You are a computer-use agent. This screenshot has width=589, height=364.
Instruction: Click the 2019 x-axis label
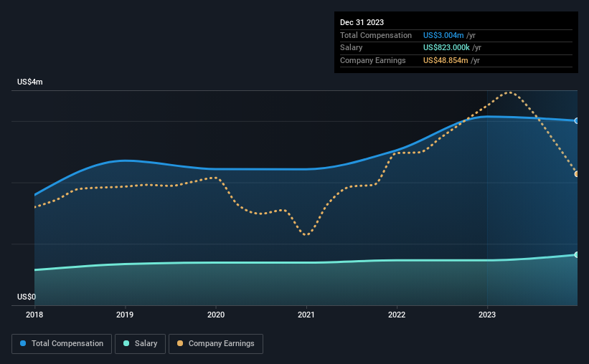pos(125,315)
